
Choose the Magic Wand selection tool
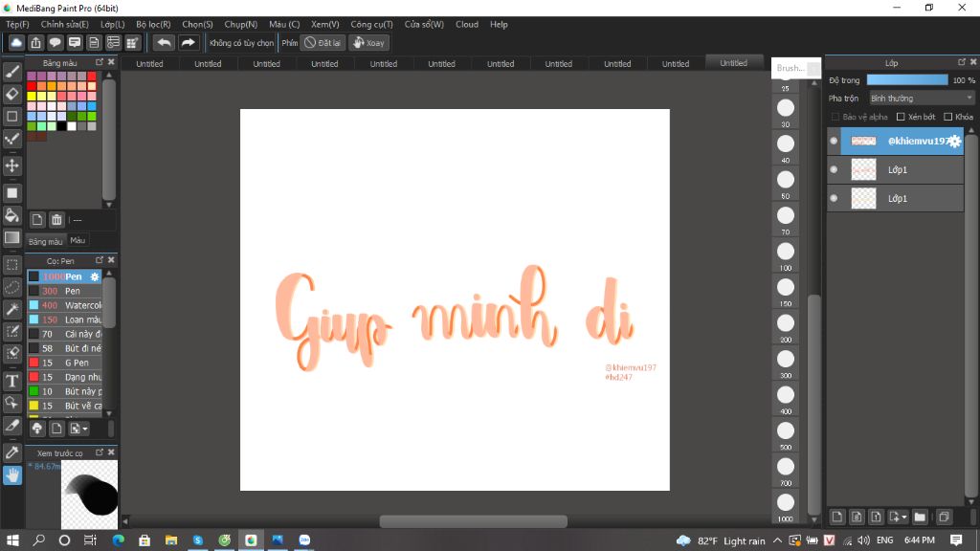(12, 309)
